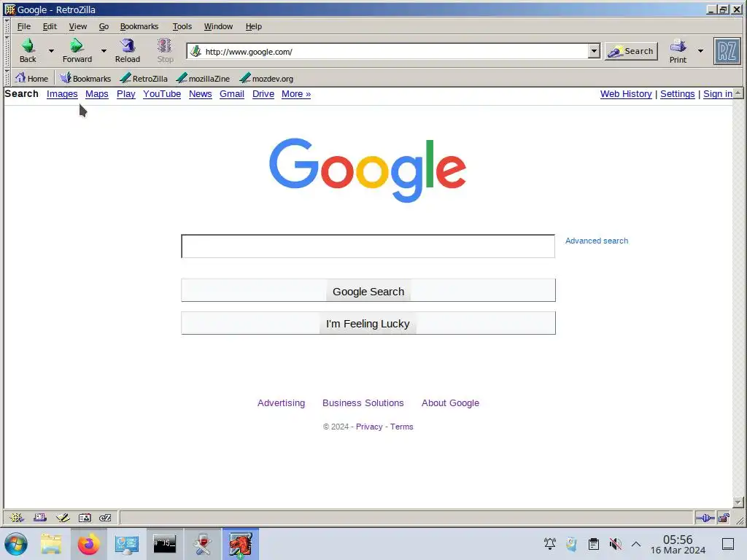
Task: Open the URL bar history dropdown
Action: coord(594,51)
